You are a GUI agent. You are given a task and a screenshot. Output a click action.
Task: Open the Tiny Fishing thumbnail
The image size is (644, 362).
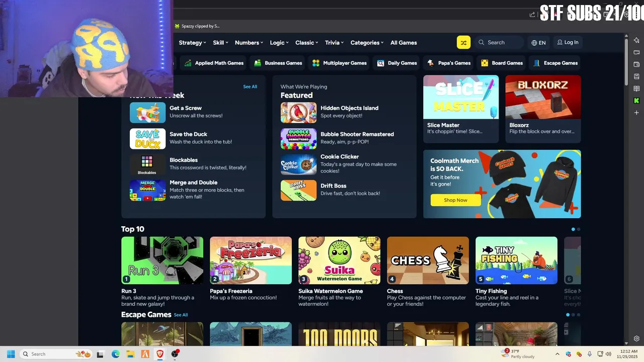516,260
